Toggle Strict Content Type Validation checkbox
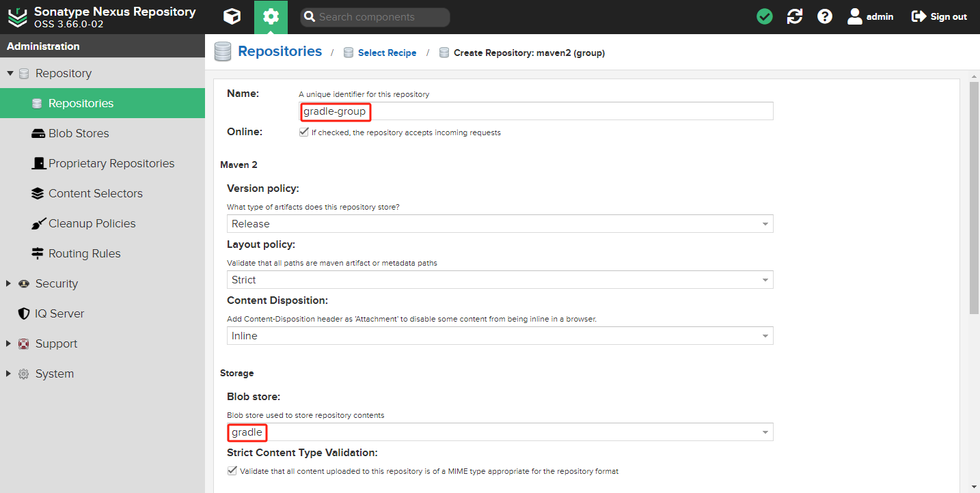The width and height of the screenshot is (980, 493). tap(232, 471)
